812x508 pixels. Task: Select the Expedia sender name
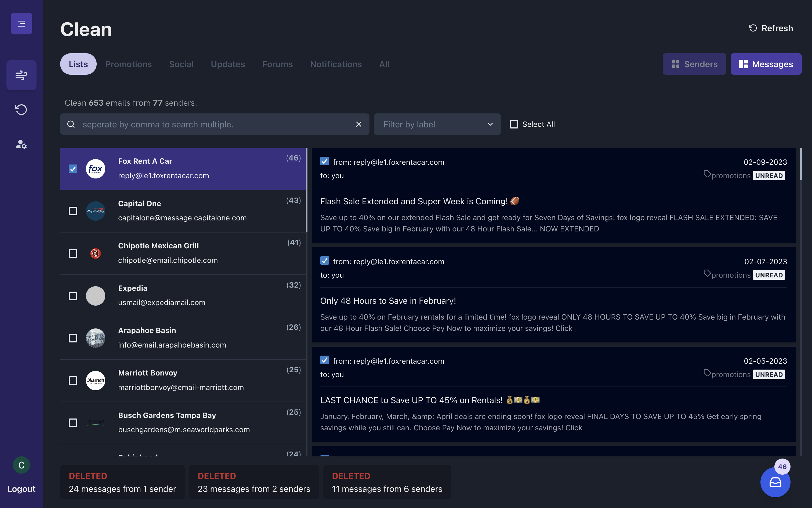133,288
